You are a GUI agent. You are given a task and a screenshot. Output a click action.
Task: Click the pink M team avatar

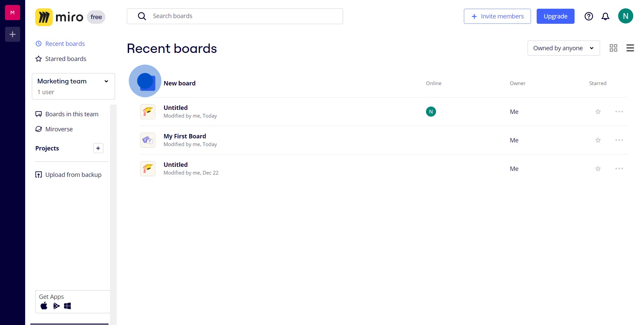click(12, 13)
